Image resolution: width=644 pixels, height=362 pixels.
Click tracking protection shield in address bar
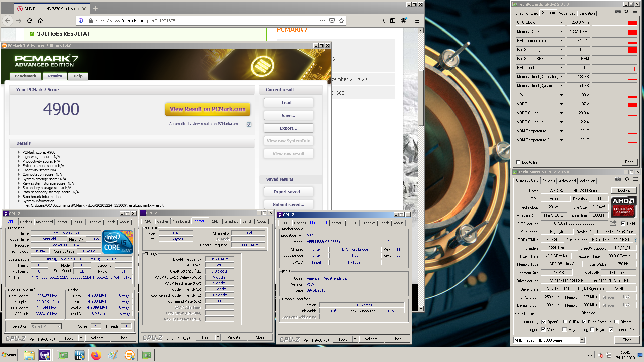click(x=81, y=21)
